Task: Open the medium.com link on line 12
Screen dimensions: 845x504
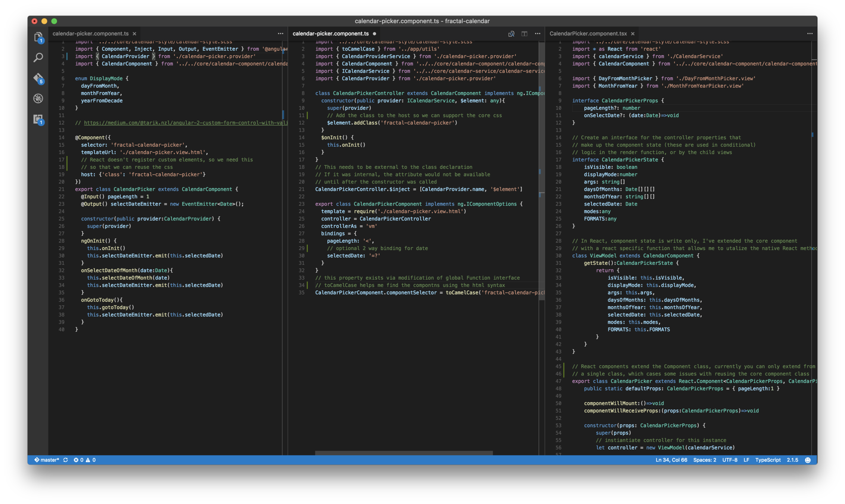Action: tap(186, 123)
